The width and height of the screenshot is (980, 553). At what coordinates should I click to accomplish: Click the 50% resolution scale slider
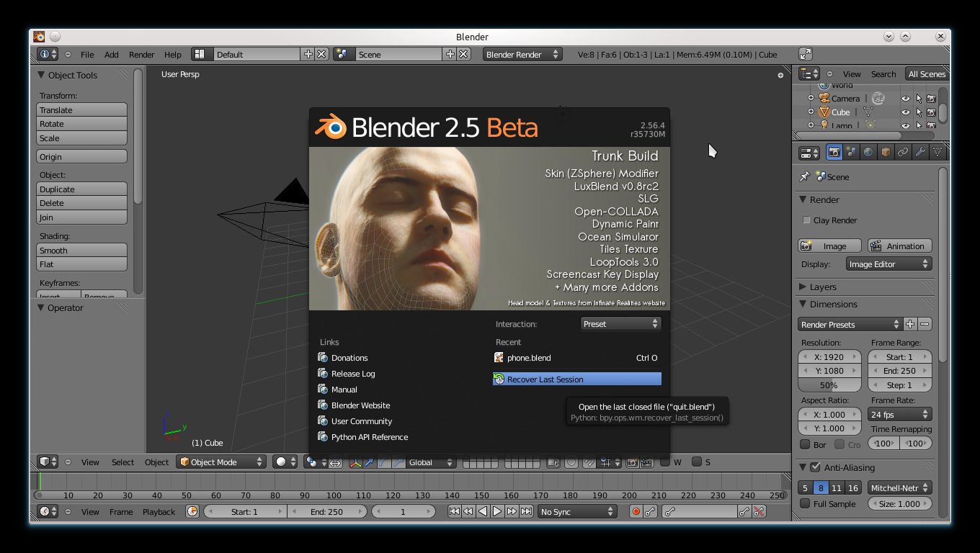[x=829, y=385]
